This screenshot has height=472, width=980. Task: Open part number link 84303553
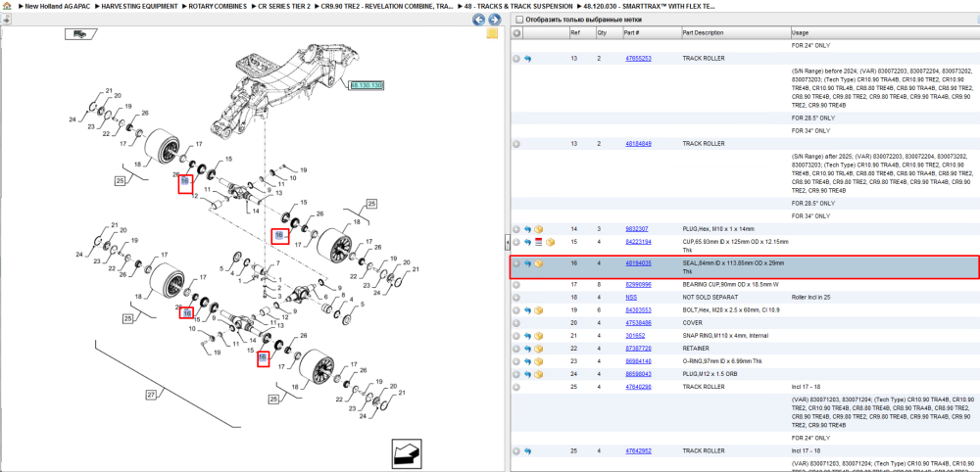click(x=638, y=310)
